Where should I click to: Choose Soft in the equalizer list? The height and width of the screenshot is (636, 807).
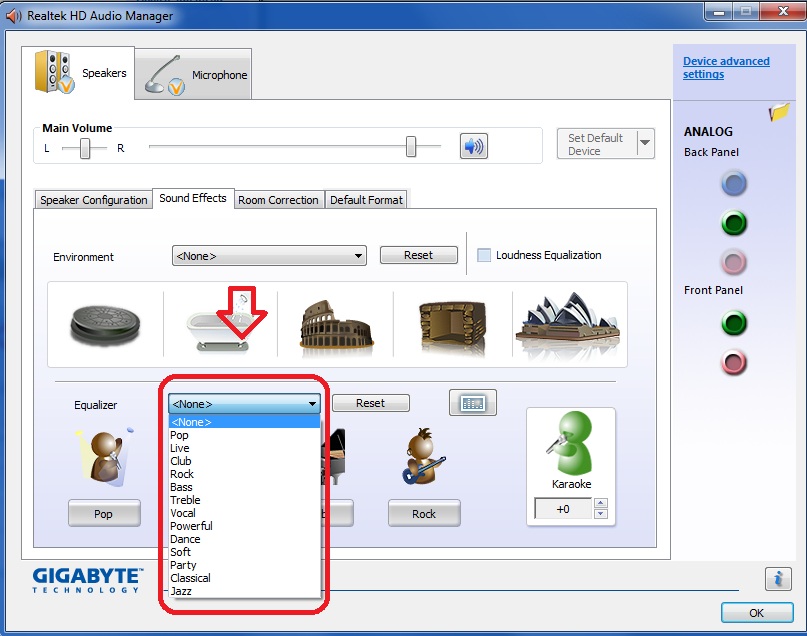click(x=244, y=552)
